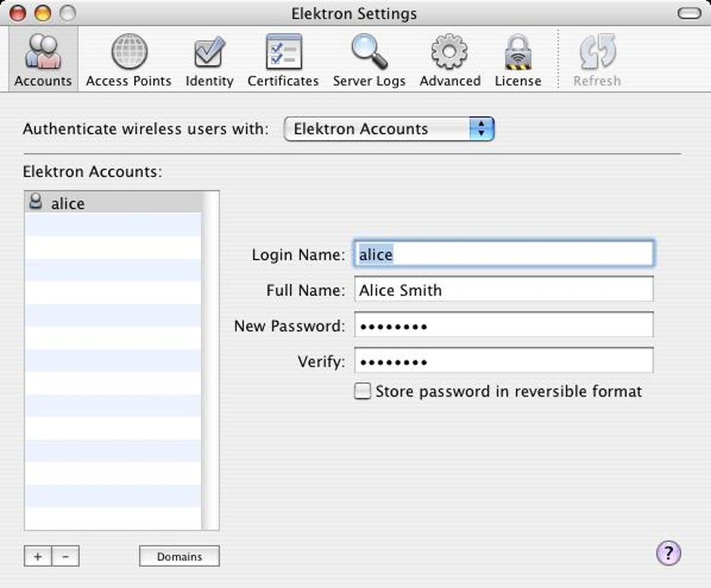This screenshot has height=588, width=711.
Task: Open Advanced gear settings
Action: pyautogui.click(x=450, y=59)
